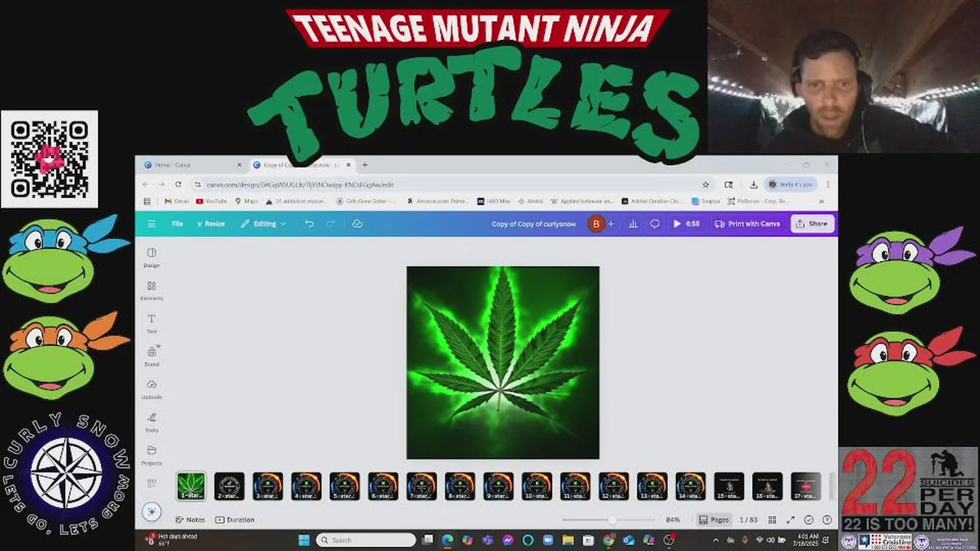Open the Duration setting
This screenshot has width=980, height=551.
pyautogui.click(x=235, y=520)
